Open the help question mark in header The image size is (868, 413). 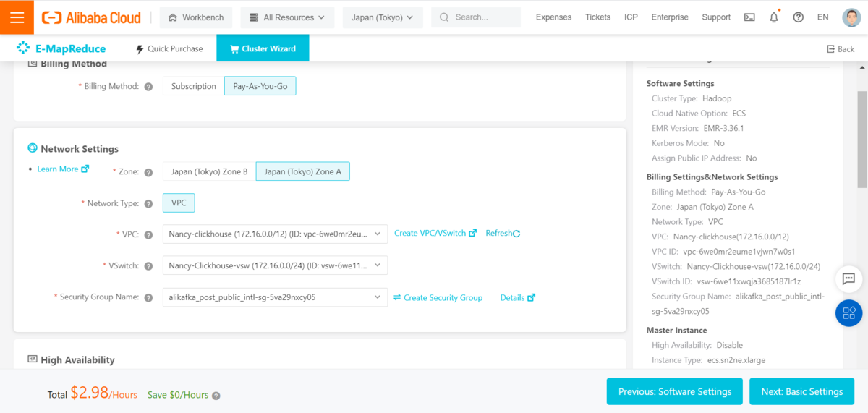click(799, 17)
